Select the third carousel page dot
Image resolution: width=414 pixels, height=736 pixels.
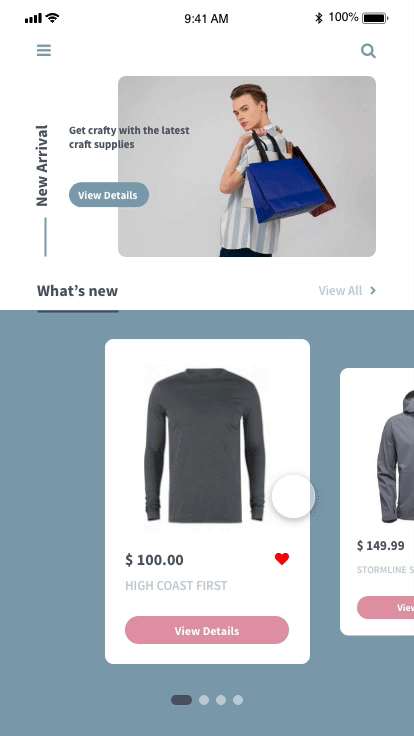tap(221, 700)
